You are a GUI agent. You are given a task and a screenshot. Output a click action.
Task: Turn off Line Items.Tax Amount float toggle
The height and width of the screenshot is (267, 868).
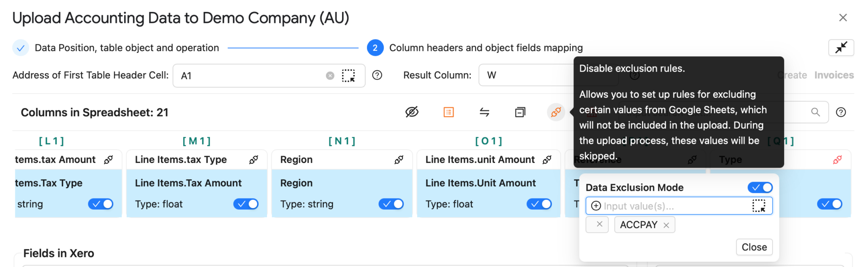point(246,204)
